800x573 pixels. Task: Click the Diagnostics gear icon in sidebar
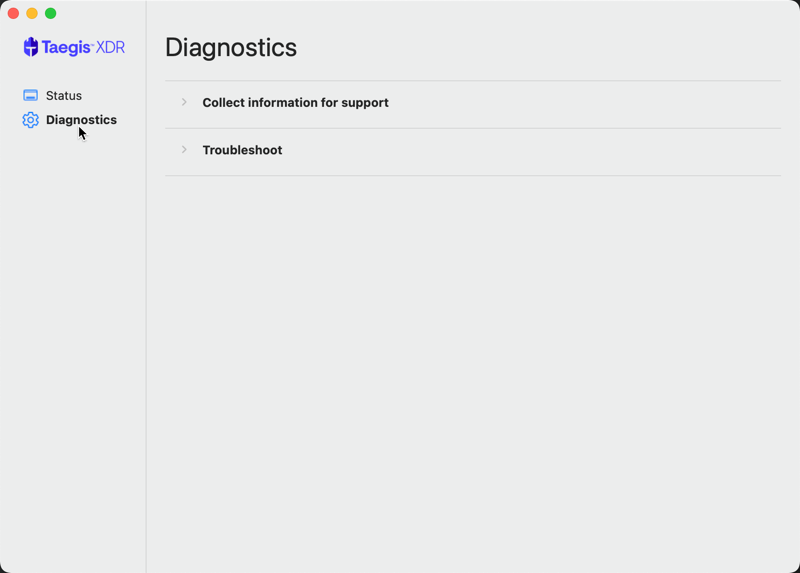click(31, 120)
